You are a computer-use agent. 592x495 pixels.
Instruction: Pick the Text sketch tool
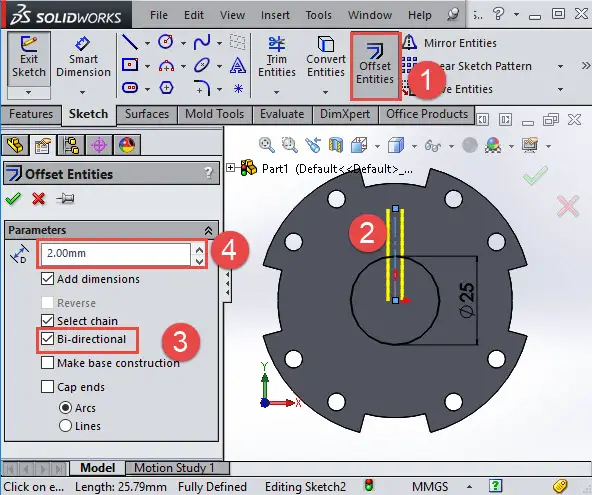pos(238,65)
